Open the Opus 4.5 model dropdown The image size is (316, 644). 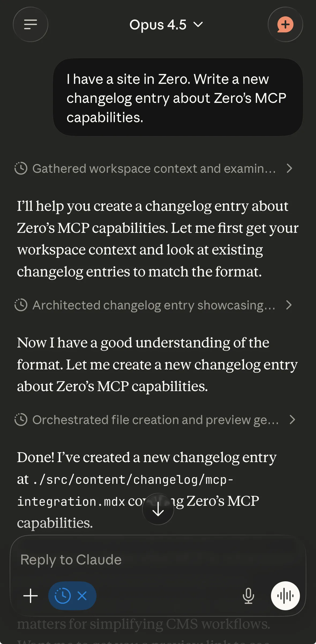pyautogui.click(x=166, y=25)
